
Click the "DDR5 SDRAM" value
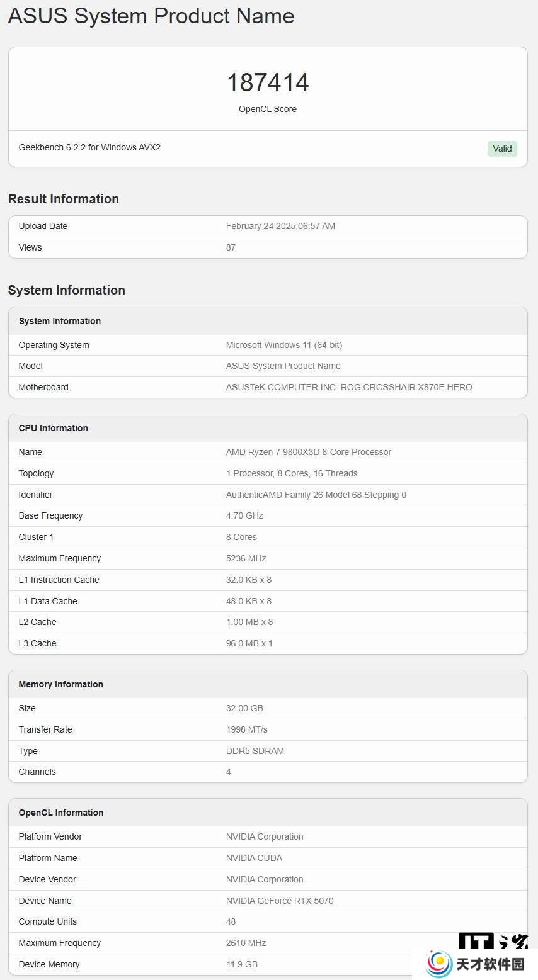(255, 751)
